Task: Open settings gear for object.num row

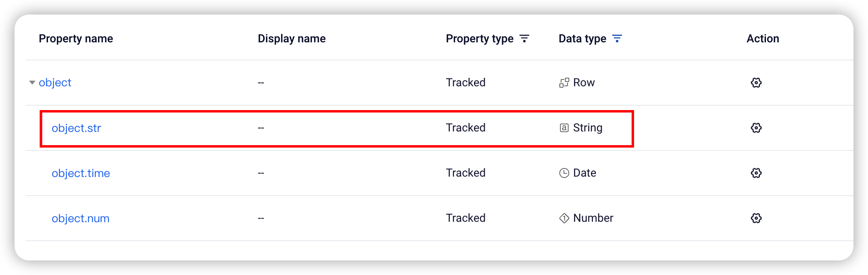Action: click(x=756, y=218)
